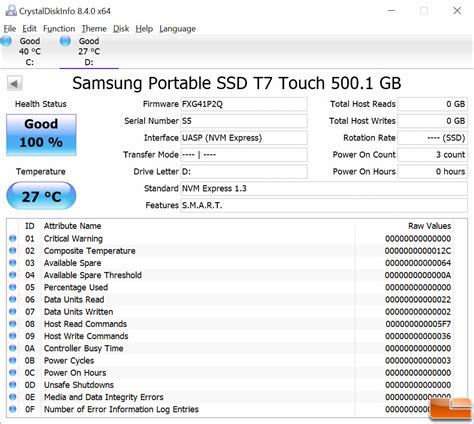Open the Help menu
Image resolution: width=474 pixels, height=424 pixels.
[x=144, y=29]
